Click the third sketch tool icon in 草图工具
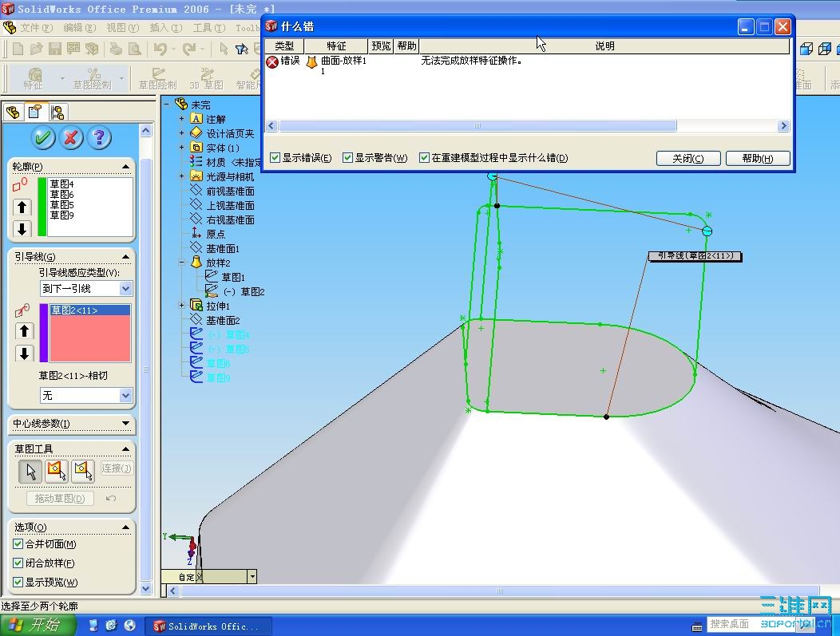This screenshot has height=636, width=840. pyautogui.click(x=83, y=471)
